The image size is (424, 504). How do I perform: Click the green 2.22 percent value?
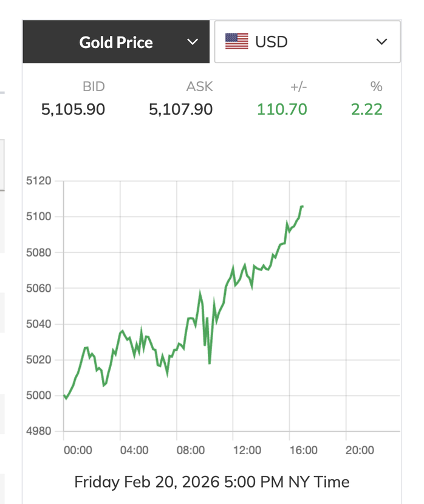coord(366,109)
